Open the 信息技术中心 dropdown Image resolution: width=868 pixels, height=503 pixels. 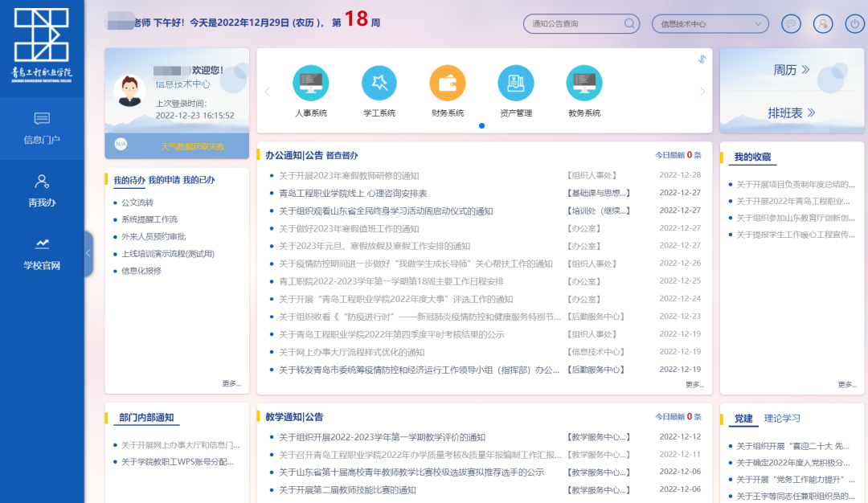pyautogui.click(x=710, y=23)
